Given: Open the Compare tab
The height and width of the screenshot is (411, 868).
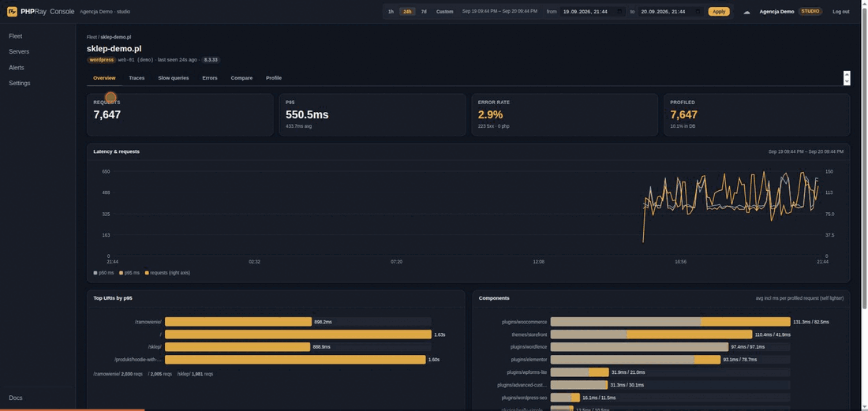Looking at the screenshot, I should coord(241,78).
